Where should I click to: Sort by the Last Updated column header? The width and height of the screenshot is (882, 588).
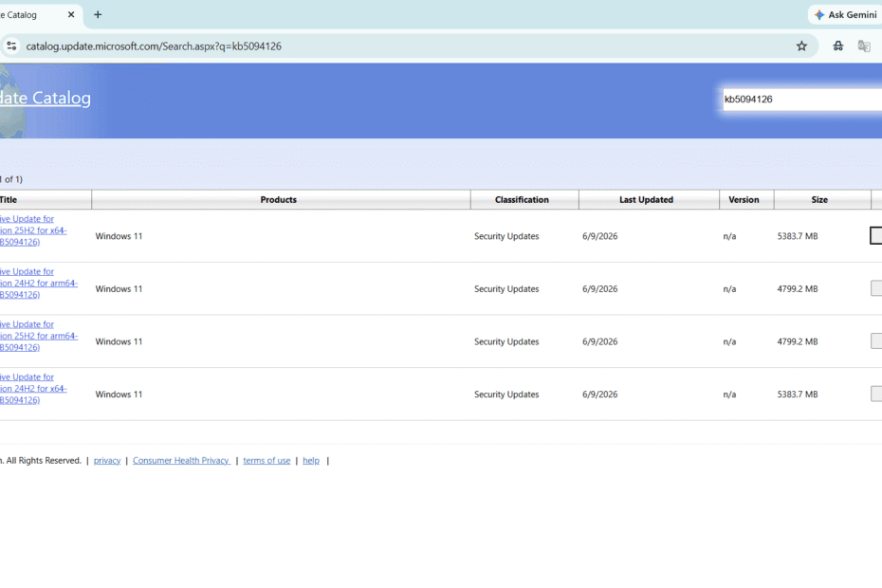point(646,200)
